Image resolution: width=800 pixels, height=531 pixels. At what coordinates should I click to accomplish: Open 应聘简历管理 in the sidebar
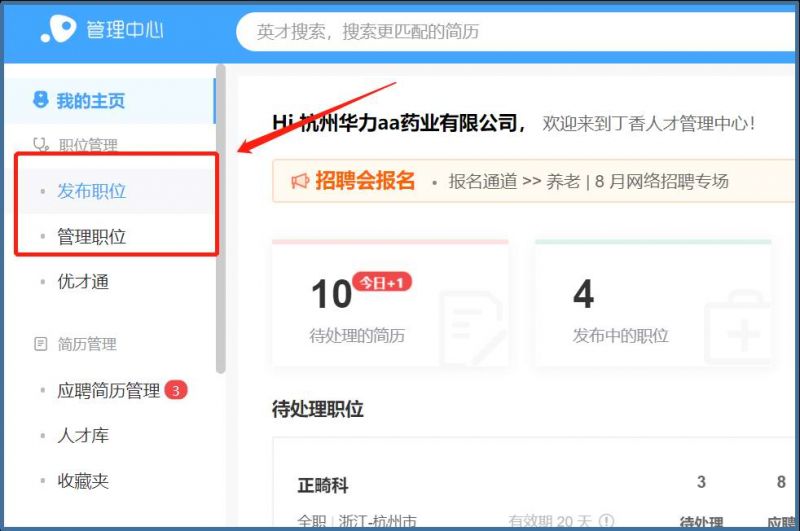tap(109, 391)
